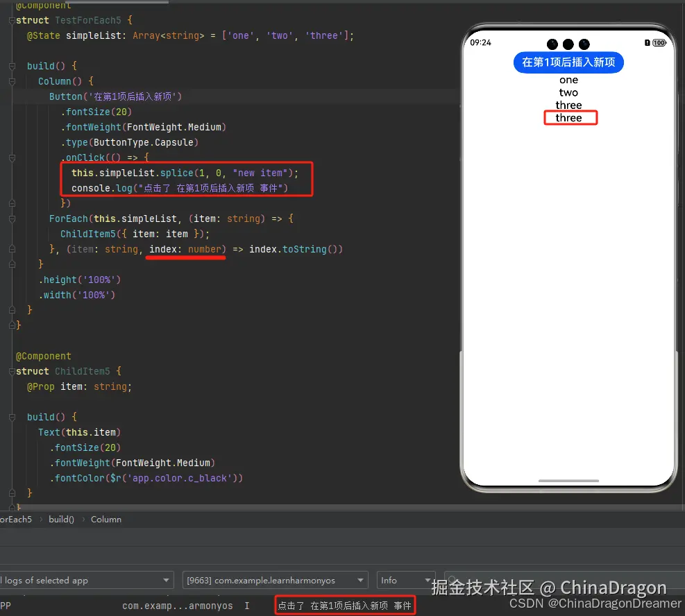Click the SIM card icon in phone status bar
Viewport: 685px width, 616px height.
(x=647, y=43)
